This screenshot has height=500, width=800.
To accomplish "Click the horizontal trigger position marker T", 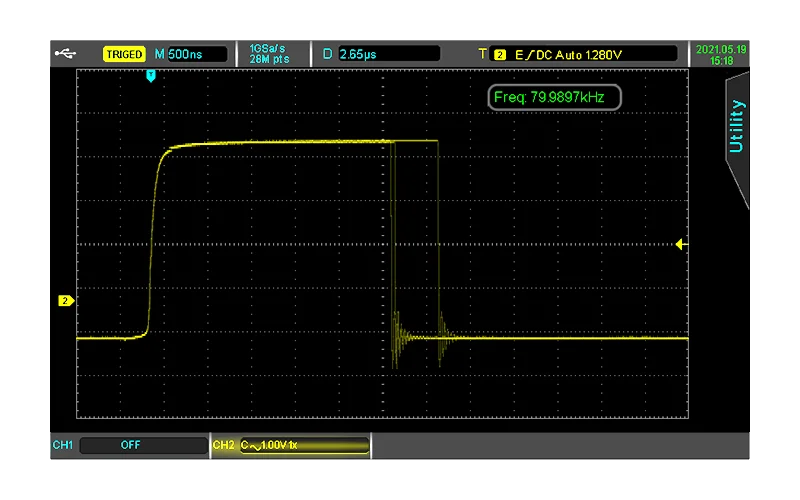I will (151, 76).
